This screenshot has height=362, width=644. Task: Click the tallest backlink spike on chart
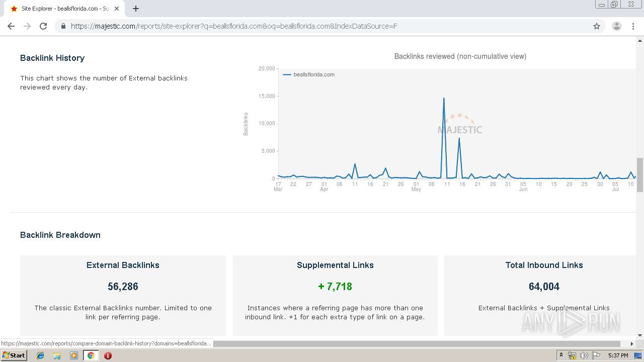(x=444, y=99)
